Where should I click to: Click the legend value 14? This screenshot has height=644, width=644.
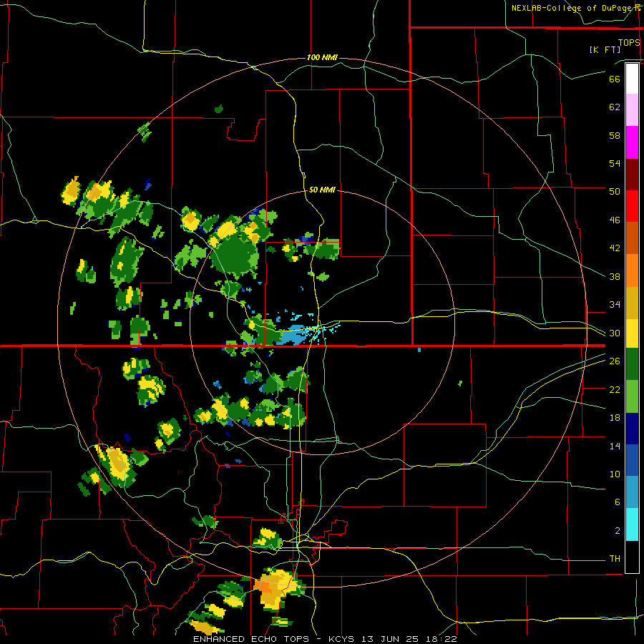(x=615, y=446)
